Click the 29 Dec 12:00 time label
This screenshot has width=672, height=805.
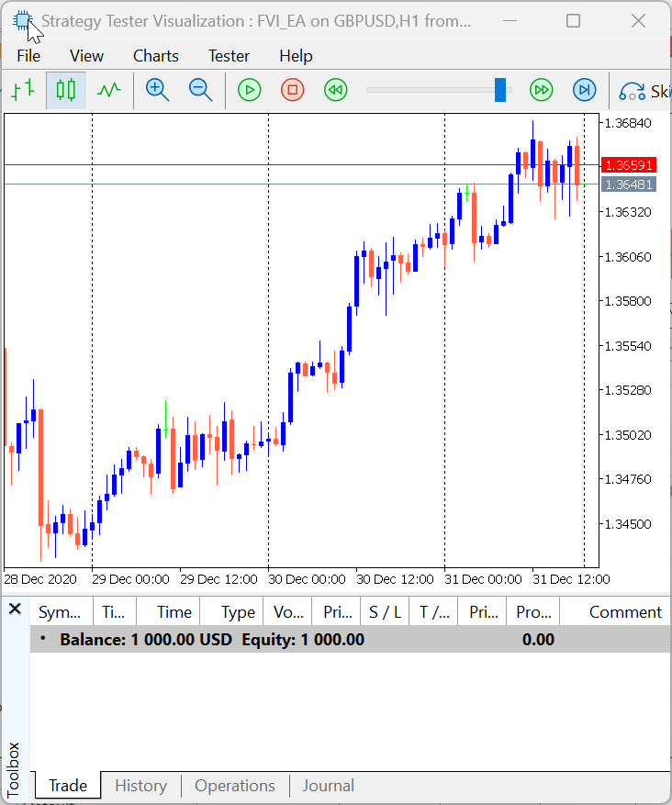coord(218,579)
